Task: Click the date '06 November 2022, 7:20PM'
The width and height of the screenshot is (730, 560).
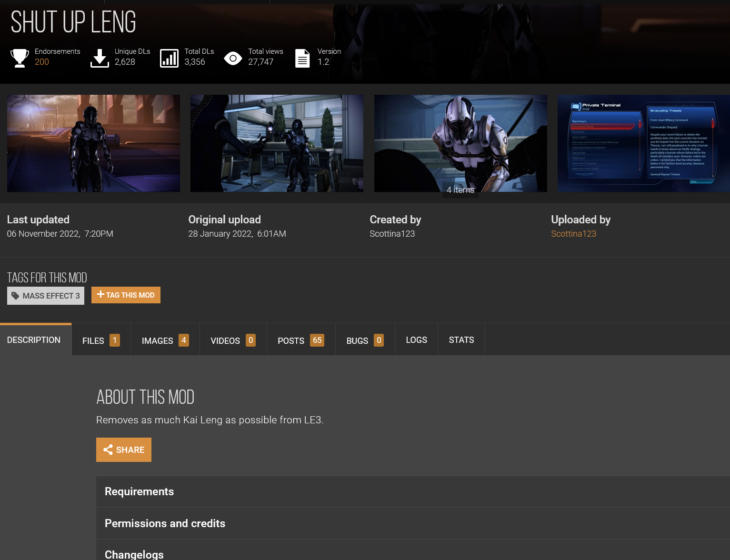Action: tap(60, 234)
